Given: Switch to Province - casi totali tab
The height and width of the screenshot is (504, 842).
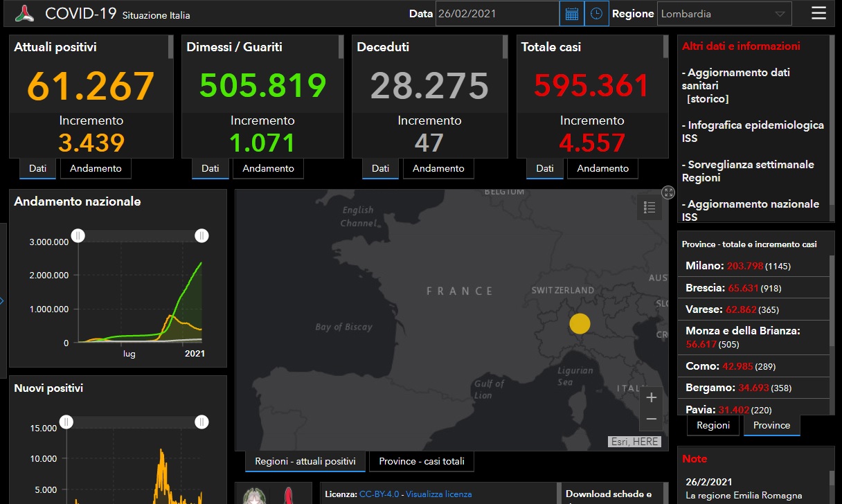Looking at the screenshot, I should point(422,461).
